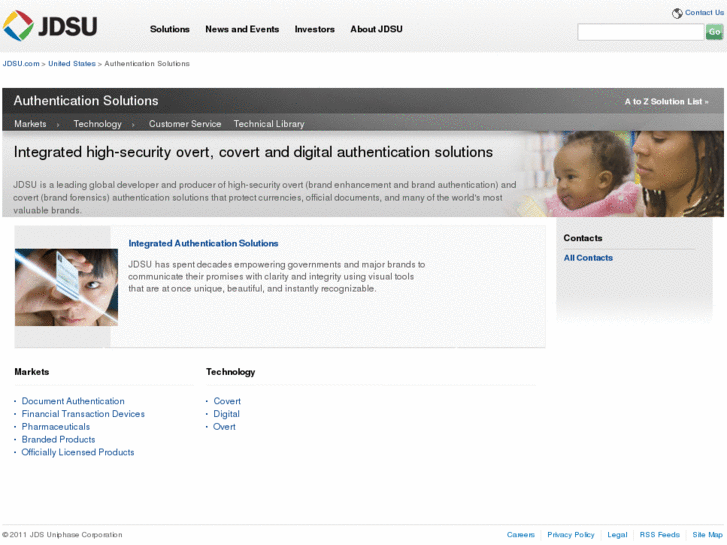Open the Overt technology link
Viewport: 727px width, 545px height.
tap(224, 427)
